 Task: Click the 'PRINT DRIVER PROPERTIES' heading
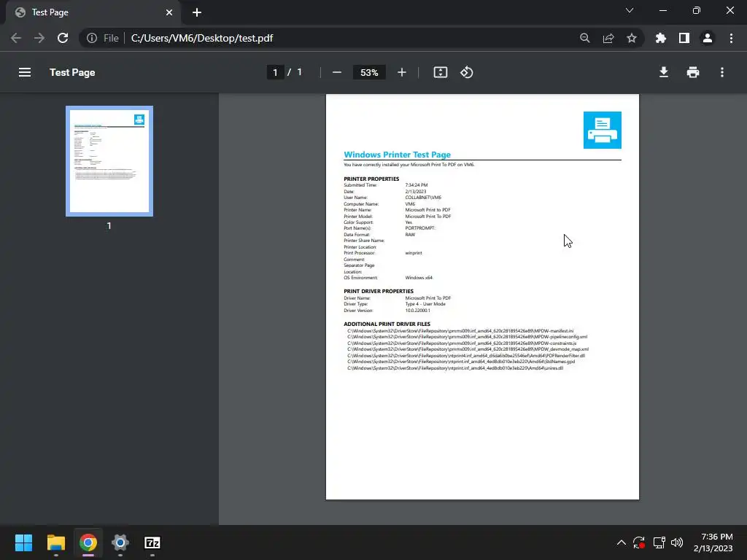coord(379,291)
